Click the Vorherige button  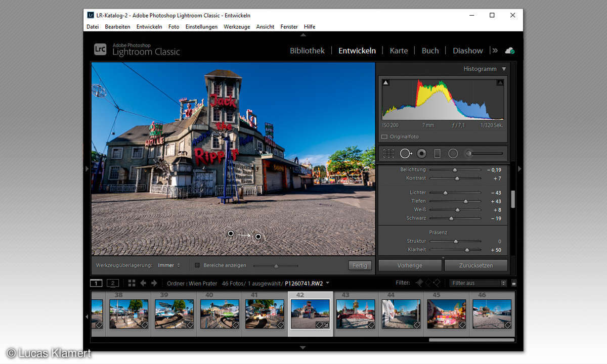[x=410, y=265]
